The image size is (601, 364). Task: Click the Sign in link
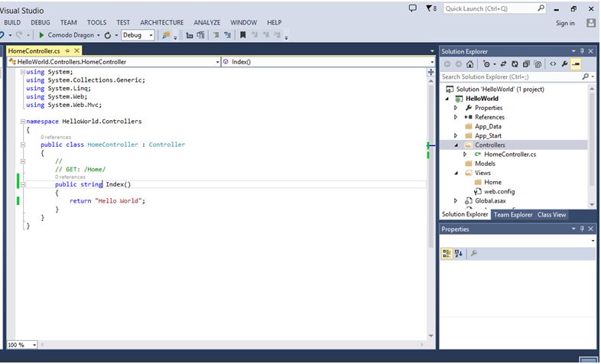pyautogui.click(x=565, y=23)
